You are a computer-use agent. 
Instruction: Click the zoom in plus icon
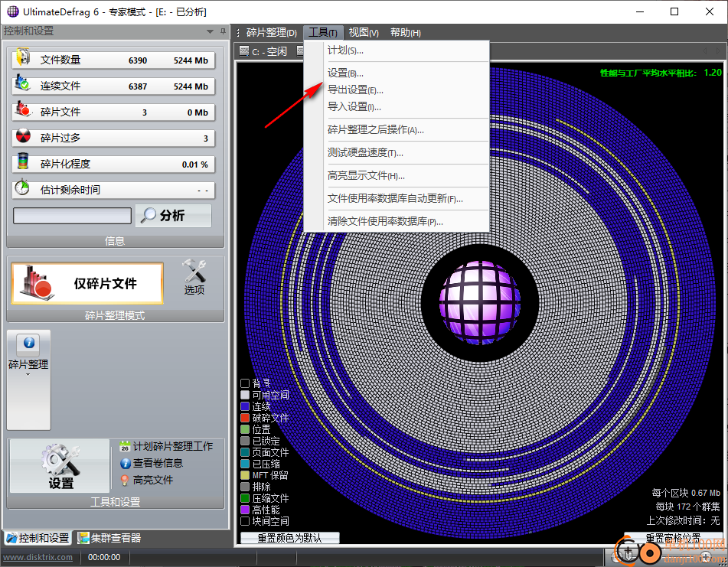pos(706,556)
